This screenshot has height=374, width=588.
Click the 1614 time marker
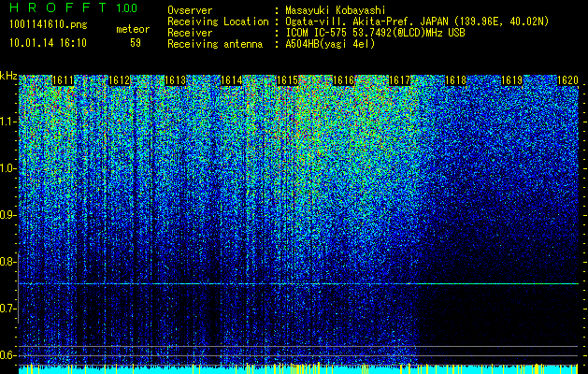pyautogui.click(x=232, y=80)
